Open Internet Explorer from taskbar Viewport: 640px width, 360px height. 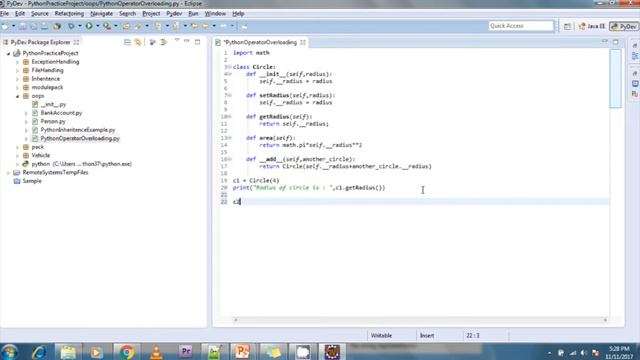[39, 352]
